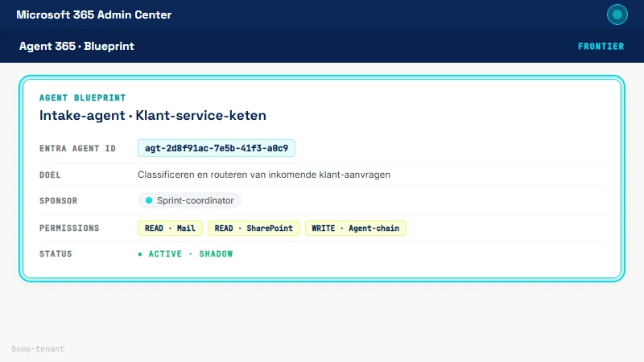The image size is (644, 362).
Task: Click the Classificeren en routeren description text
Action: point(264,175)
